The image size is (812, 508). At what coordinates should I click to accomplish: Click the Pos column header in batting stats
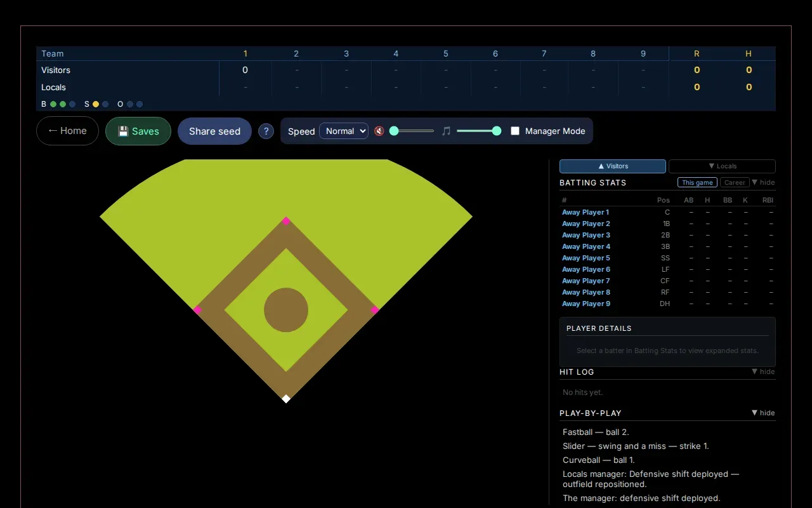click(x=663, y=200)
